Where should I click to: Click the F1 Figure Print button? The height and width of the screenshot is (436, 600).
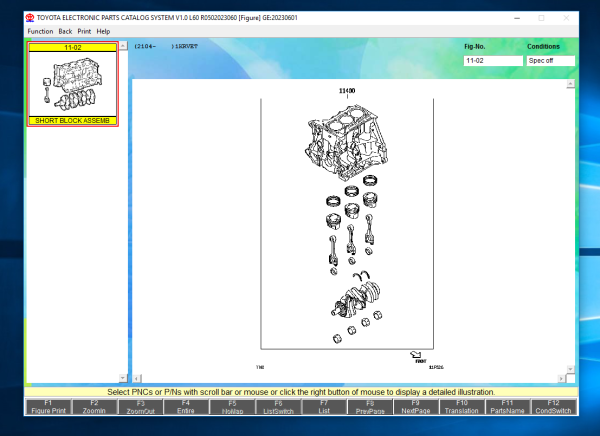(47, 405)
